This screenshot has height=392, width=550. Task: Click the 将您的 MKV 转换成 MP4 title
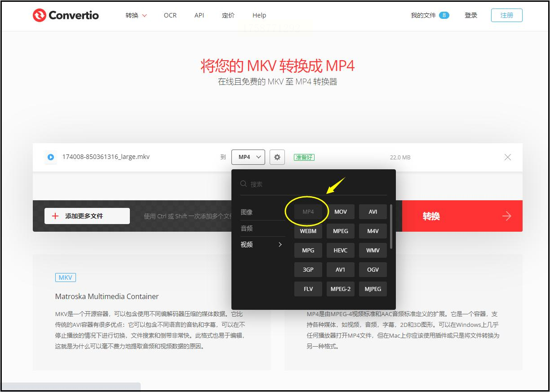(278, 66)
